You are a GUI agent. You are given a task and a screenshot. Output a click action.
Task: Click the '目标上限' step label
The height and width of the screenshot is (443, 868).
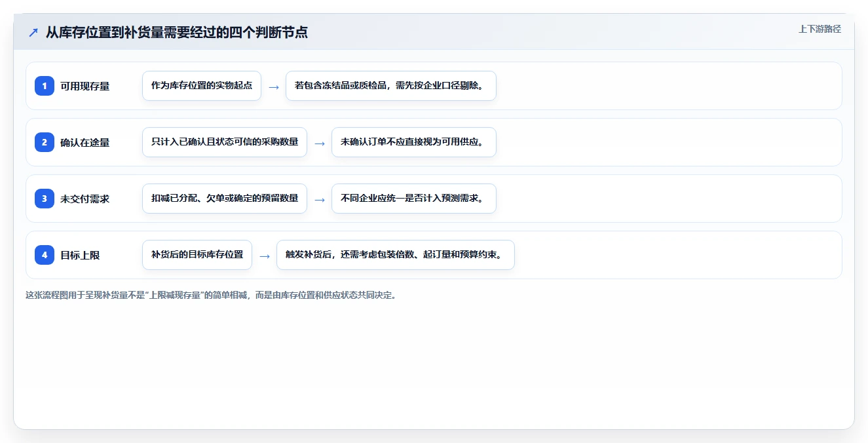pos(80,255)
